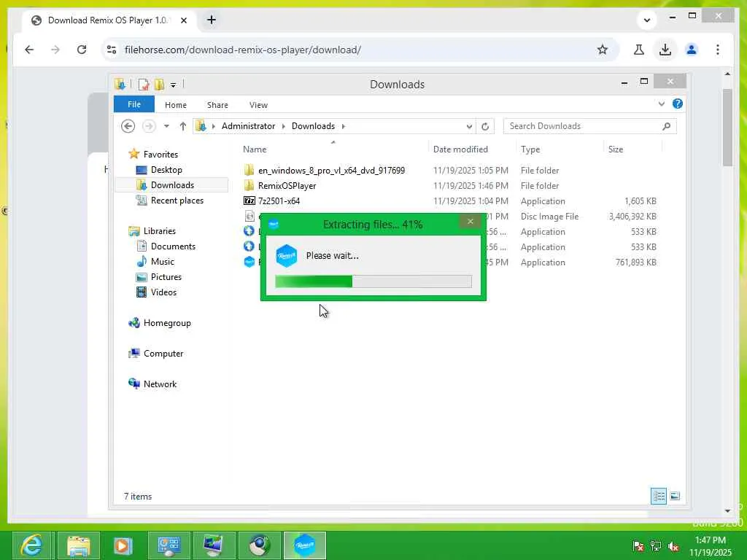The height and width of the screenshot is (560, 747).
Task: Select the 7z2501-x64 application file
Action: point(279,201)
